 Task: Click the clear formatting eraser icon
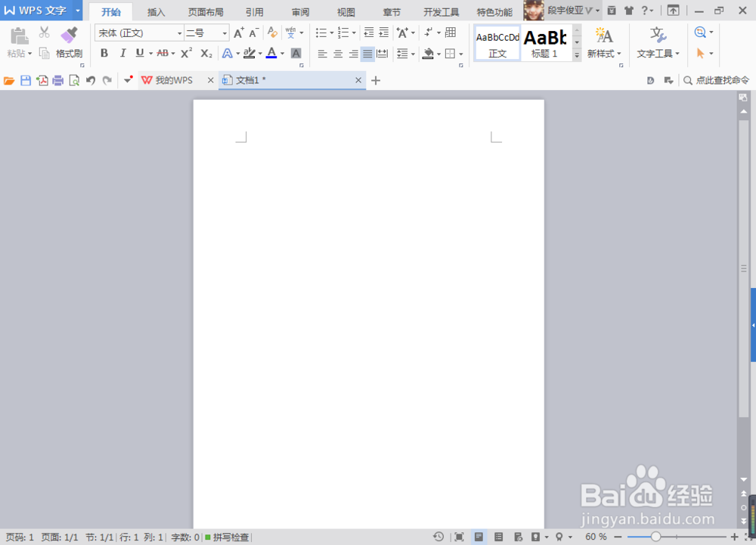coord(272,33)
